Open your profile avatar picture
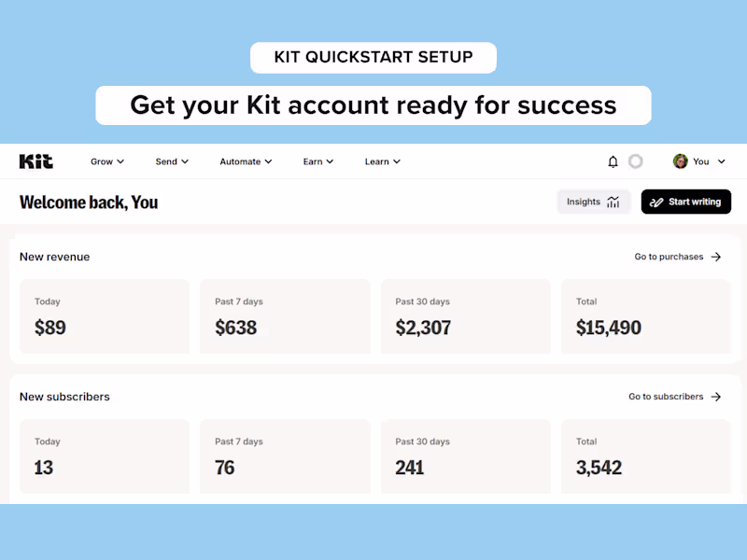The height and width of the screenshot is (560, 747). pyautogui.click(x=681, y=161)
